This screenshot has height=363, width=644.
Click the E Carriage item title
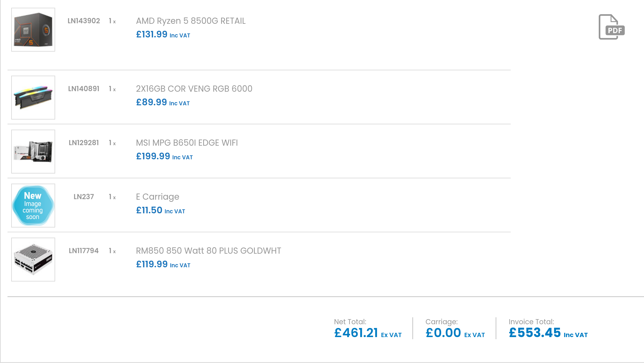point(157,197)
